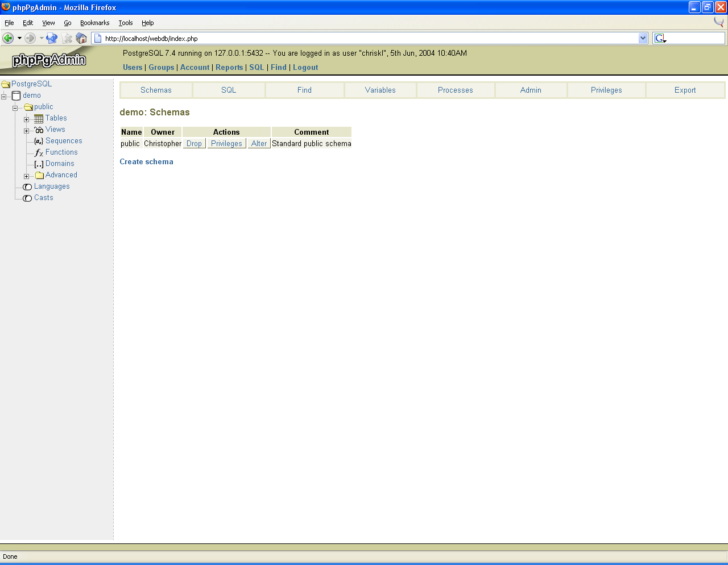728x565 pixels.
Task: Click the Domains bracket icon
Action: click(39, 164)
